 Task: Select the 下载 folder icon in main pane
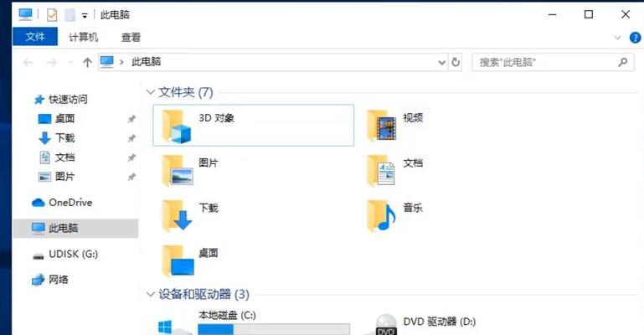pos(177,215)
